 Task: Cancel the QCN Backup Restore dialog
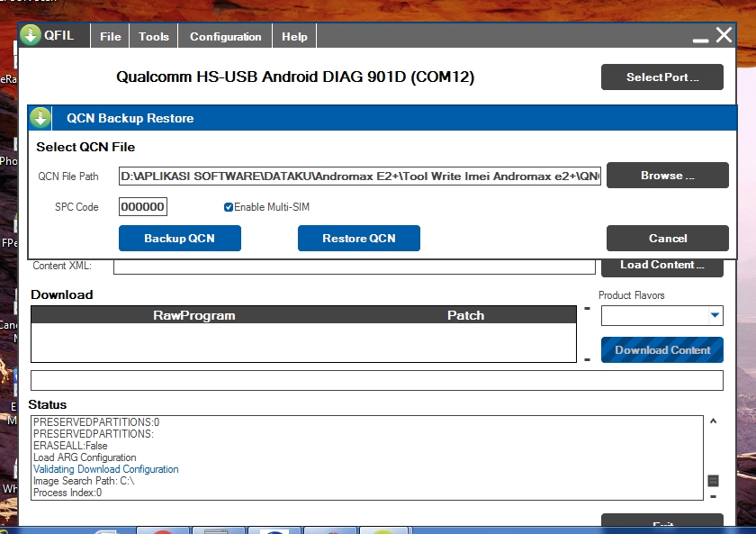click(667, 238)
